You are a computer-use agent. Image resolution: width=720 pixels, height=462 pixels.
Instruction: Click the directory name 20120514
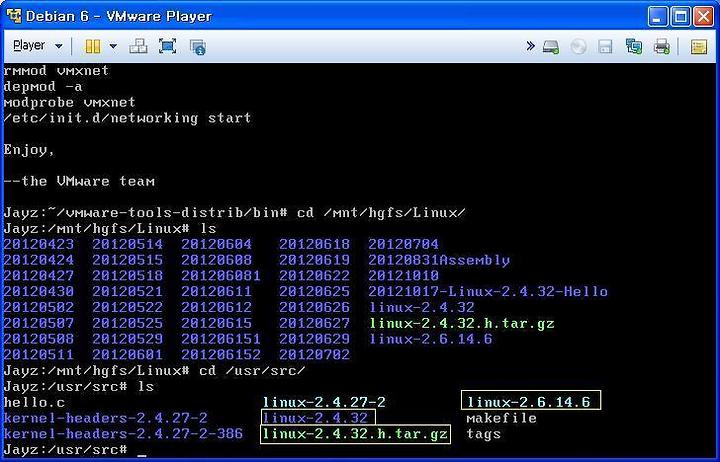128,244
